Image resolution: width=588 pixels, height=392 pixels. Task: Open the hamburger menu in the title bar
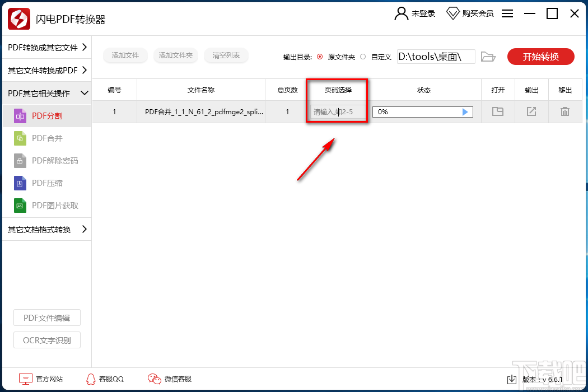pyautogui.click(x=507, y=13)
